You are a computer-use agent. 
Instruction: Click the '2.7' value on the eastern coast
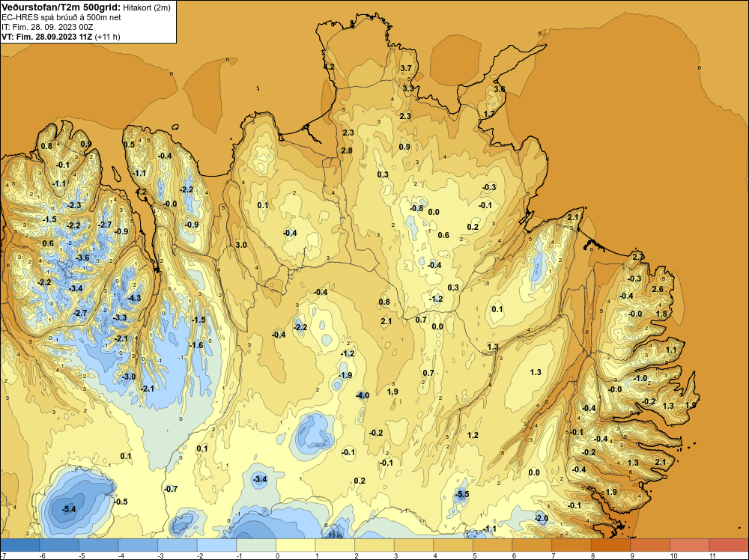637,258
